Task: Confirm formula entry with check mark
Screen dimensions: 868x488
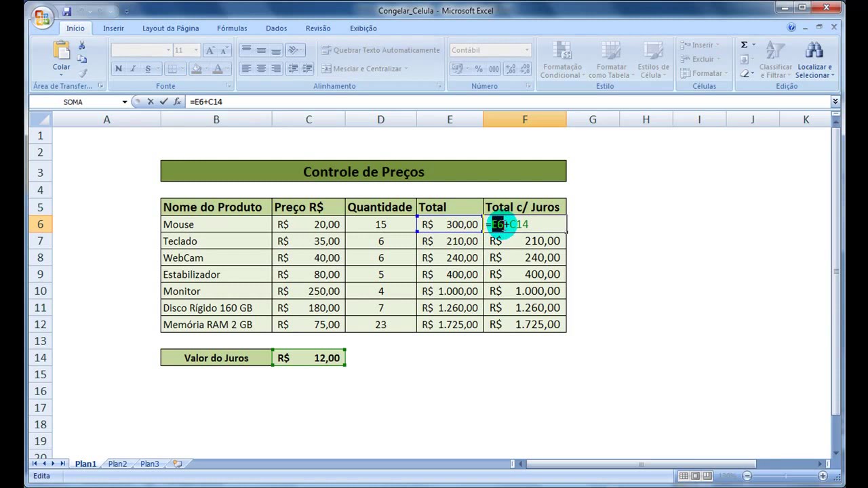Action: (163, 102)
